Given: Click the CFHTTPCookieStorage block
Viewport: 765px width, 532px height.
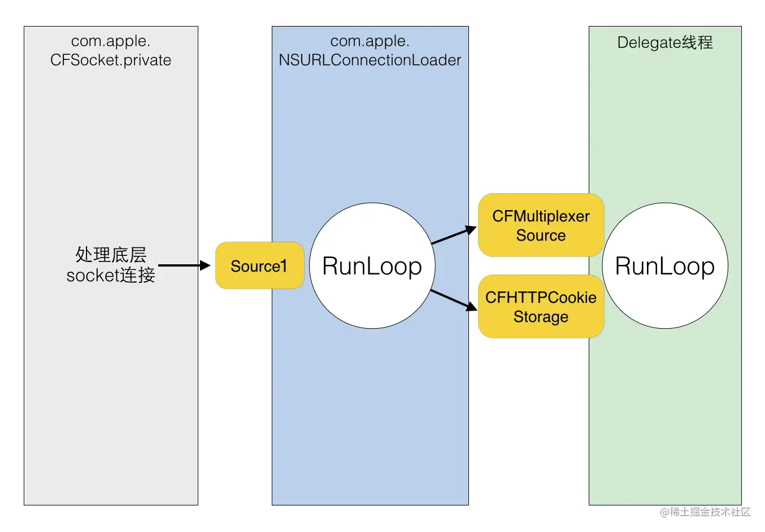Looking at the screenshot, I should (541, 307).
